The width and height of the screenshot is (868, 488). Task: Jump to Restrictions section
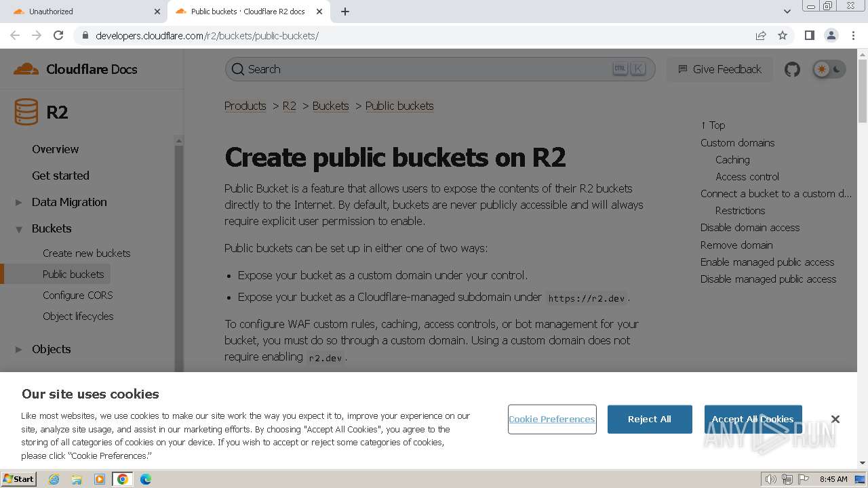740,210
